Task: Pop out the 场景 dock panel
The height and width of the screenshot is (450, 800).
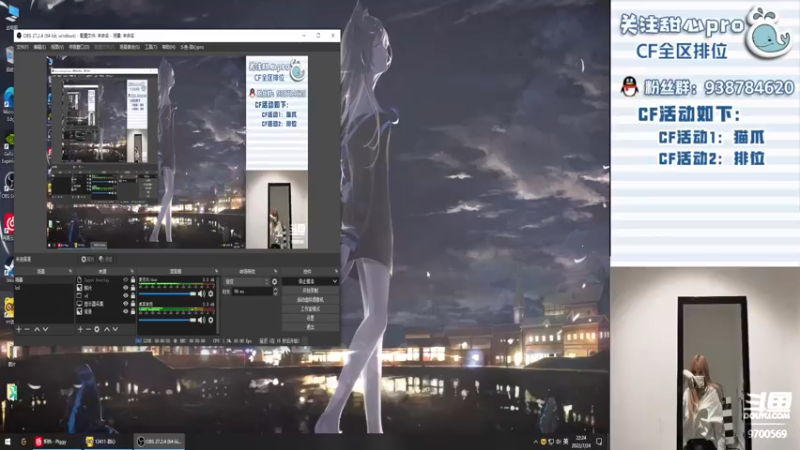Action: (x=70, y=271)
